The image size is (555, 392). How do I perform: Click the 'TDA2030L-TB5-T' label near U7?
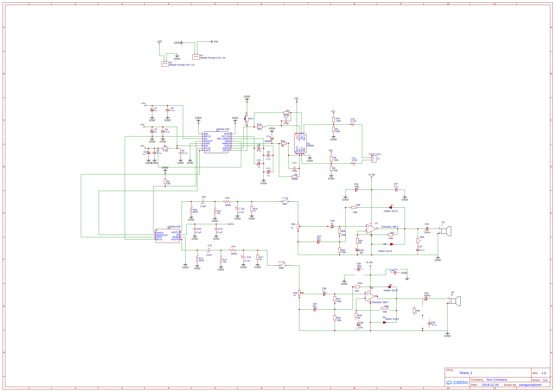tap(390, 227)
